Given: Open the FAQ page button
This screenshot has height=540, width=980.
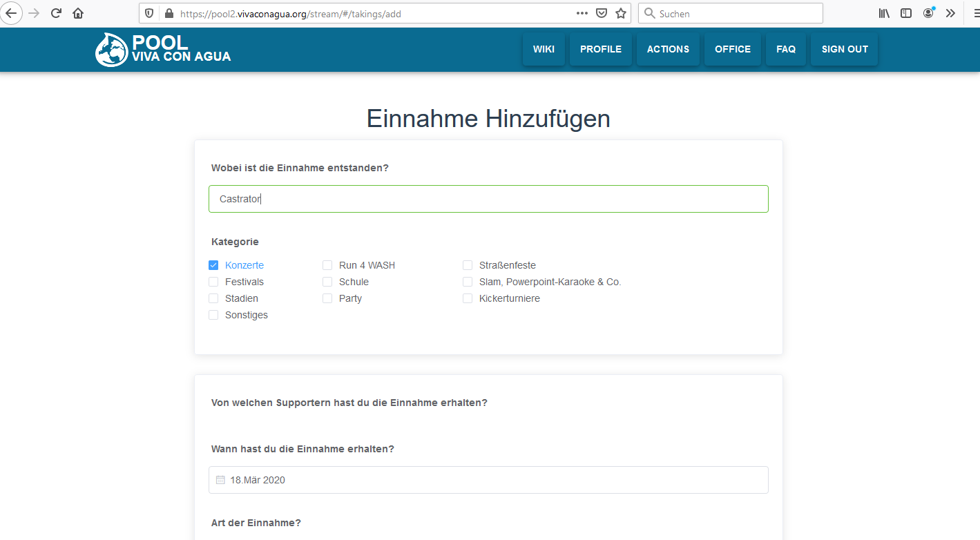Looking at the screenshot, I should pyautogui.click(x=785, y=49).
